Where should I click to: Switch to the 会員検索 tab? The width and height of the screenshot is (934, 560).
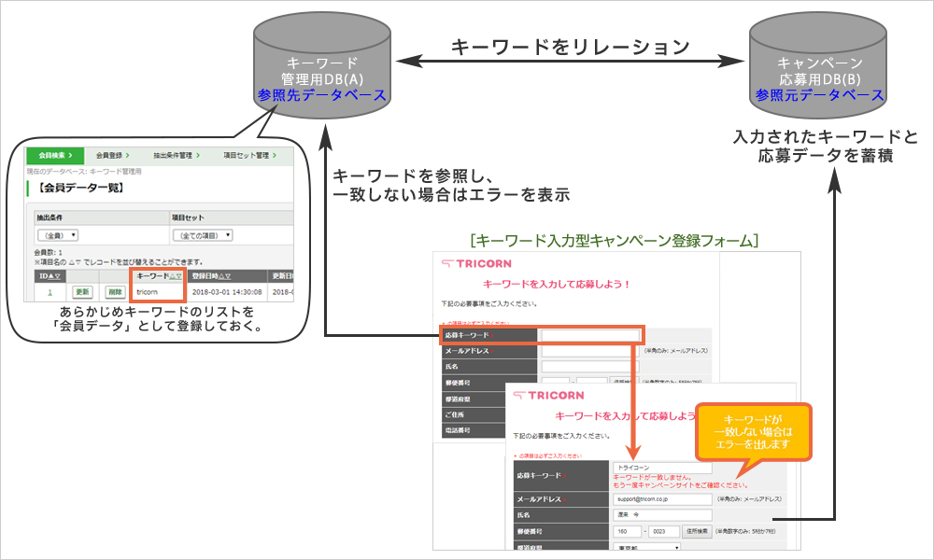(x=55, y=155)
